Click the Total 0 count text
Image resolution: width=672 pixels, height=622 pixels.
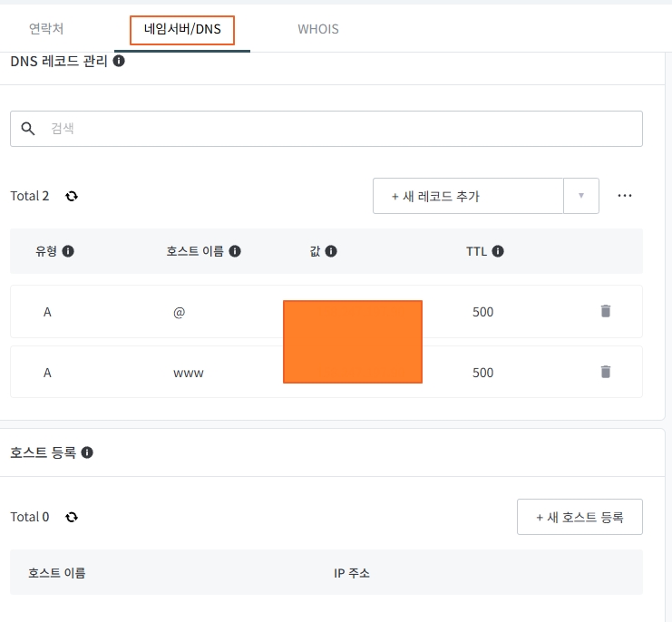[30, 517]
